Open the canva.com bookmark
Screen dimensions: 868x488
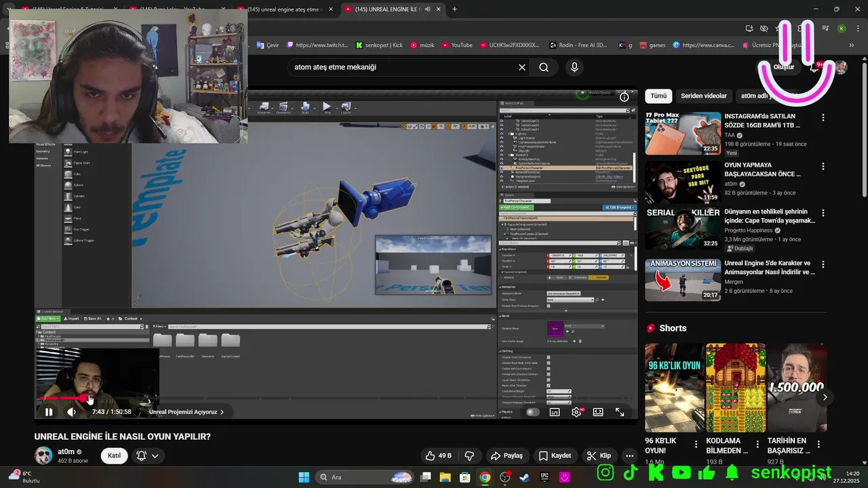(703, 45)
